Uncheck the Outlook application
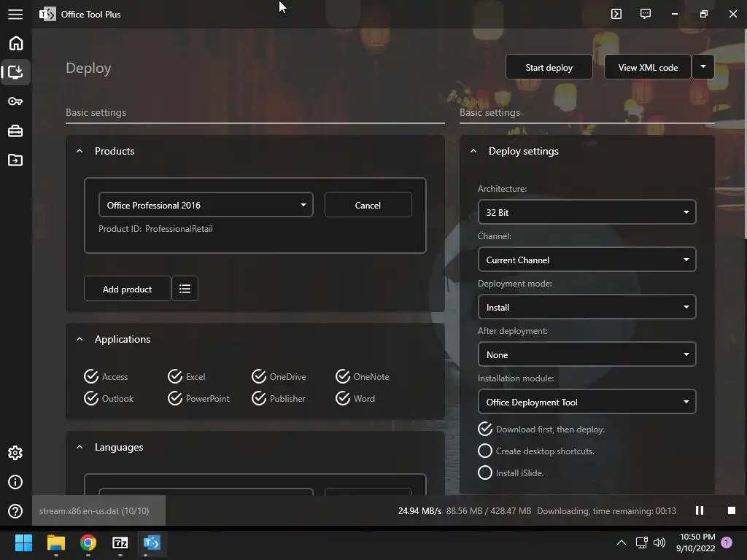747x560 pixels. click(109, 399)
